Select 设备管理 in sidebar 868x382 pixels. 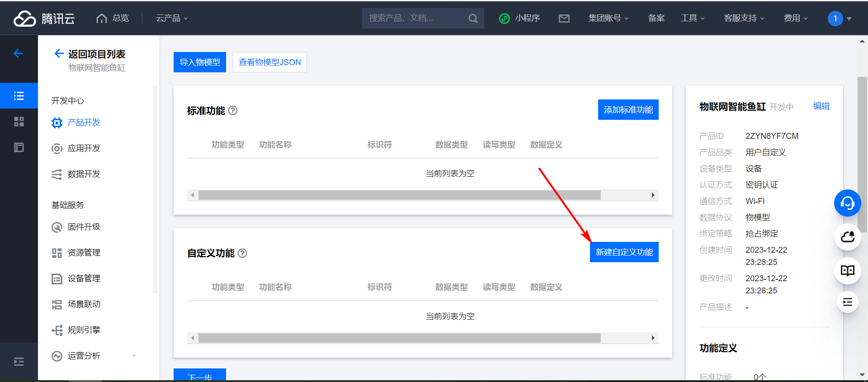point(84,278)
